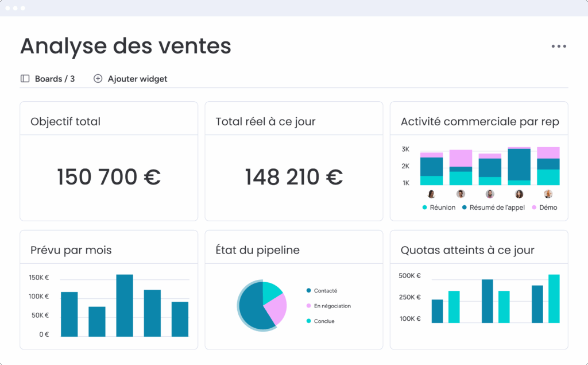
Task: Click the '150 700 €' objective value
Action: 109,177
